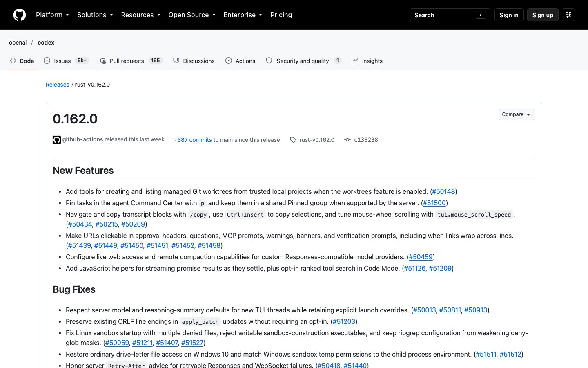Click the Issues circle icon
This screenshot has height=368, width=588.
coord(47,61)
